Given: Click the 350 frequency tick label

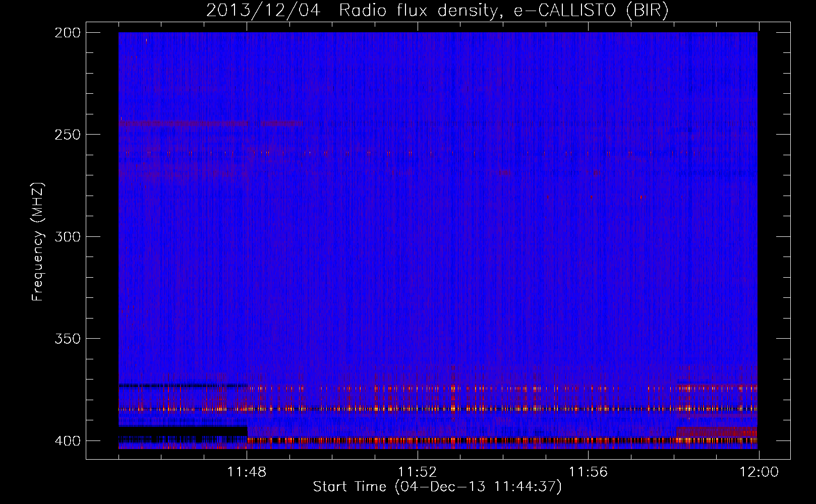Looking at the screenshot, I should 67,339.
